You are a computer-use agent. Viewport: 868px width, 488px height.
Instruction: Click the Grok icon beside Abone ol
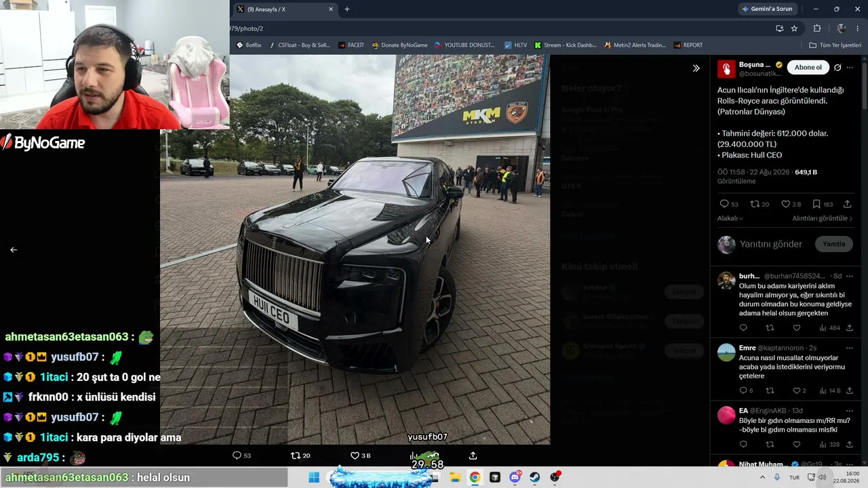[837, 68]
